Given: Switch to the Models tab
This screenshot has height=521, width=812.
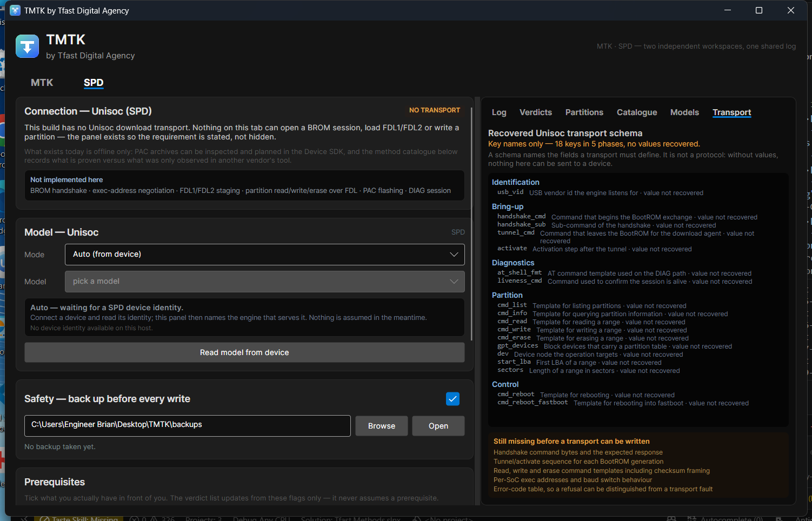Looking at the screenshot, I should pyautogui.click(x=684, y=112).
